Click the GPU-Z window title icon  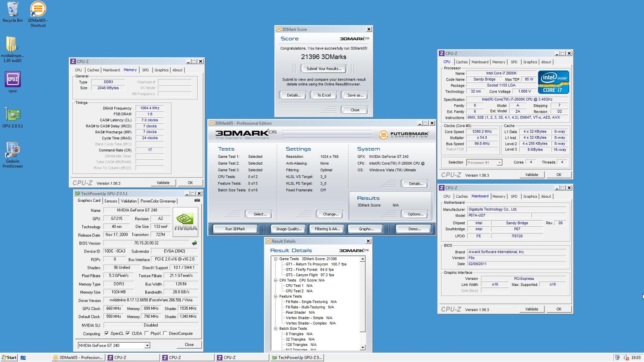[78, 194]
